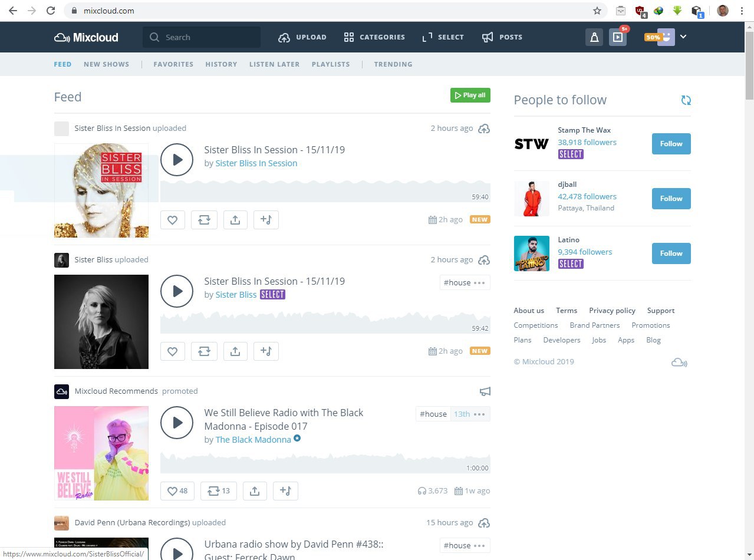754x560 pixels.
Task: Open We Still Believe Radio cover thumbnail
Action: pos(101,453)
